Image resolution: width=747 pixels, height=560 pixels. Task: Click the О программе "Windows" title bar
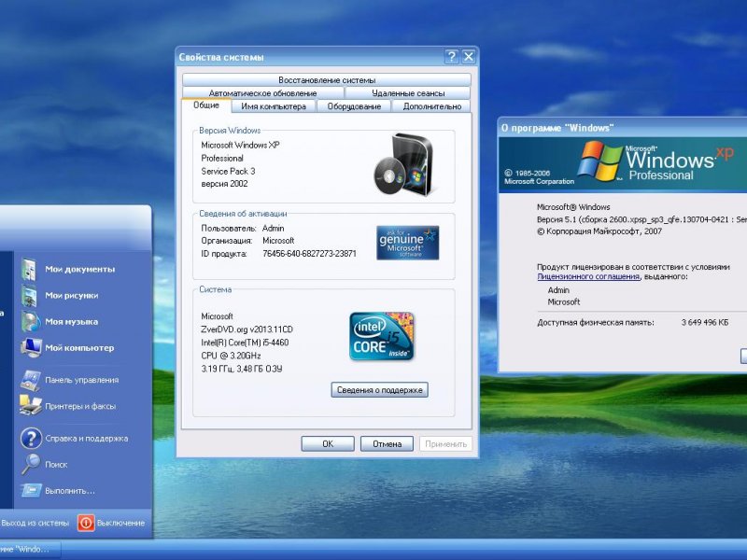(x=623, y=128)
